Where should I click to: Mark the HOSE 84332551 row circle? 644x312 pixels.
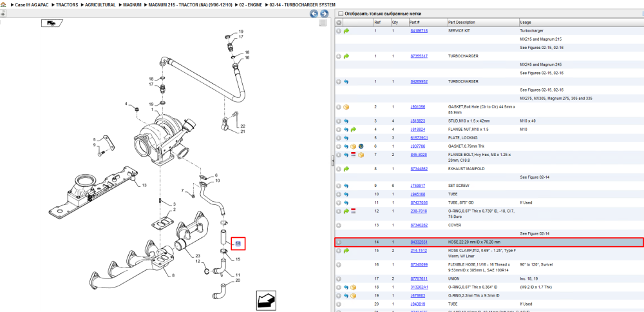click(x=339, y=242)
